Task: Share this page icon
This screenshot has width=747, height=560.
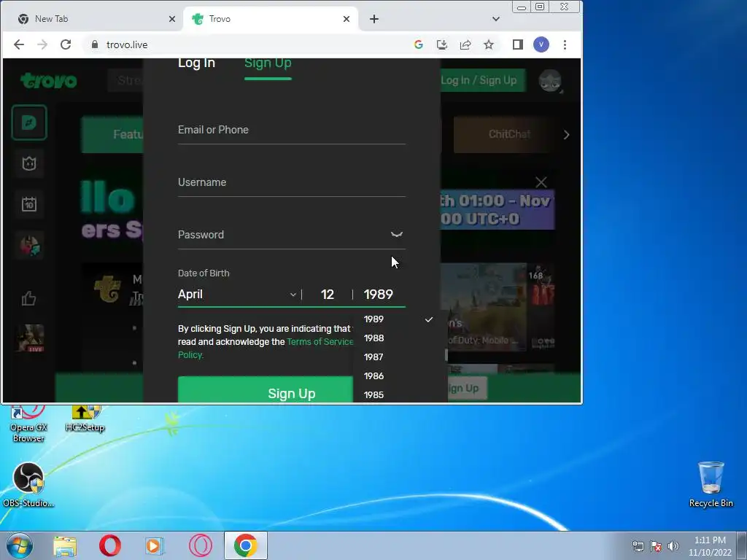Action: tap(465, 44)
